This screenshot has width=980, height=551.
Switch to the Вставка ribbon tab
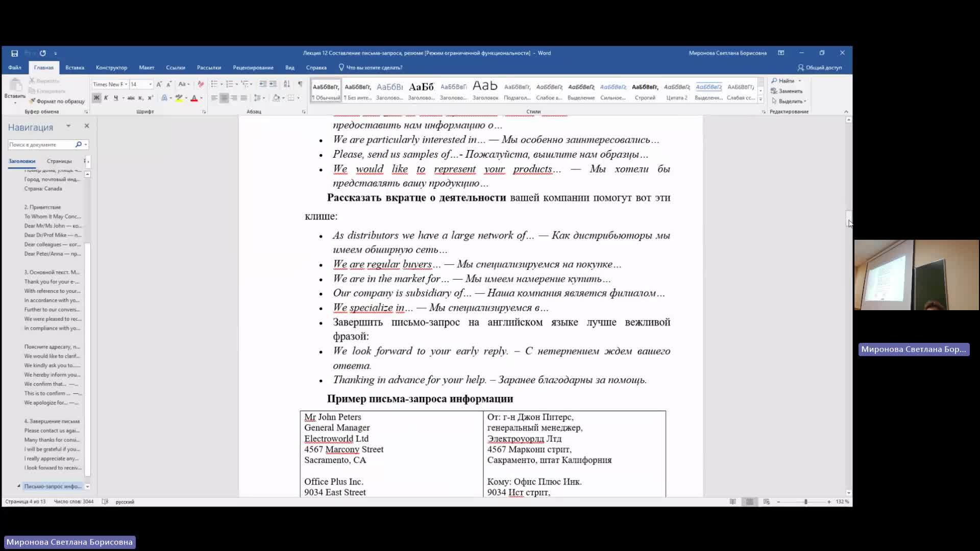(75, 67)
